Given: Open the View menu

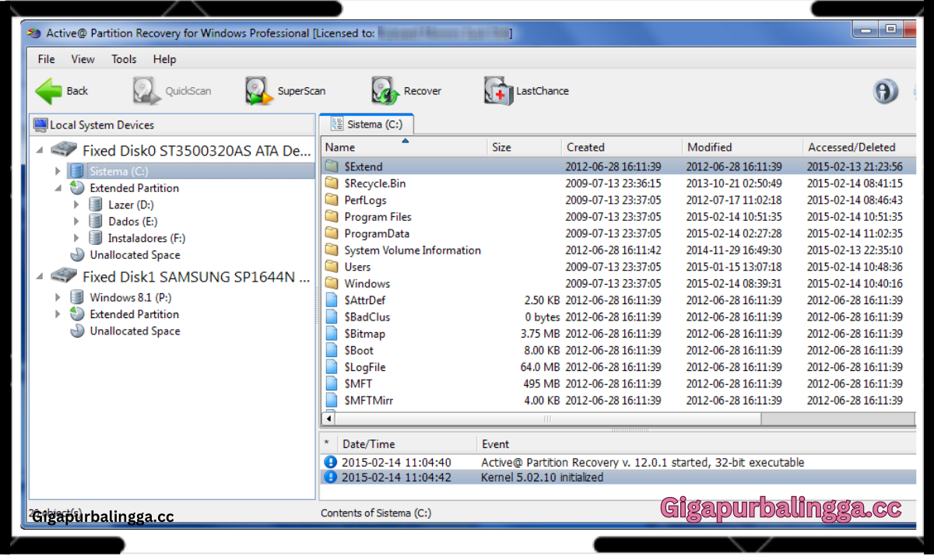Looking at the screenshot, I should [83, 59].
